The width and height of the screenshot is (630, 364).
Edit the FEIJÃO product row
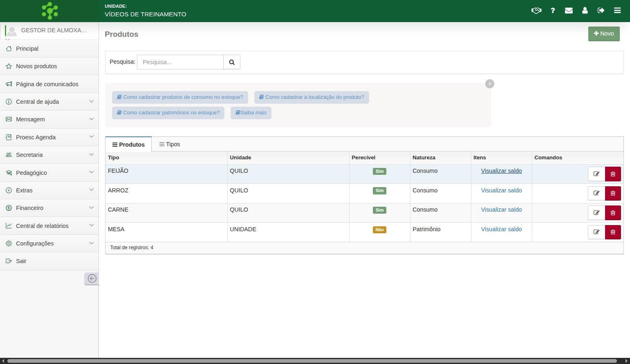596,174
